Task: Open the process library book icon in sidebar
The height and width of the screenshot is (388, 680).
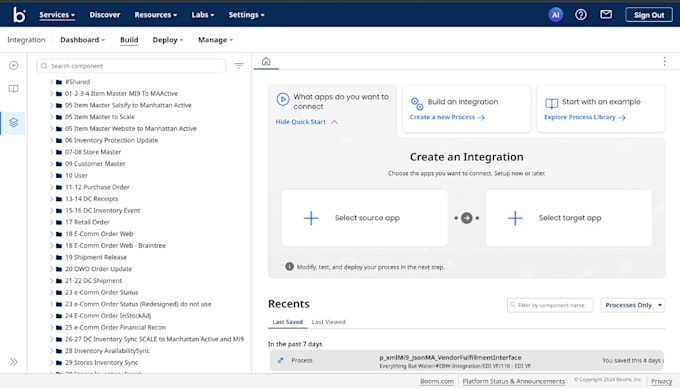Action: click(x=13, y=89)
